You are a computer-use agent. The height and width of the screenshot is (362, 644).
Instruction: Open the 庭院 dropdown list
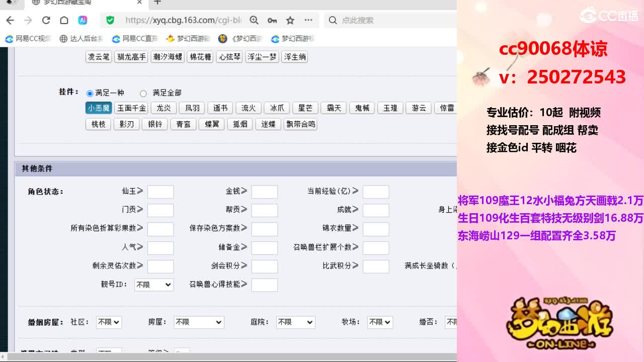(295, 322)
